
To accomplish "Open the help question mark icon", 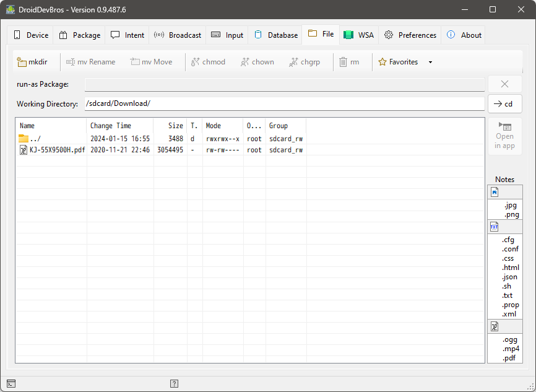I will click(x=174, y=384).
